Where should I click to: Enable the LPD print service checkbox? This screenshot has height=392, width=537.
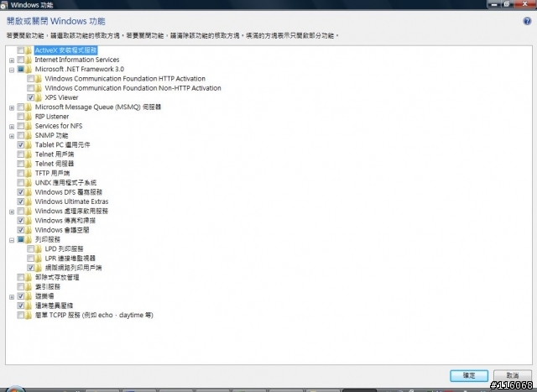coord(30,248)
